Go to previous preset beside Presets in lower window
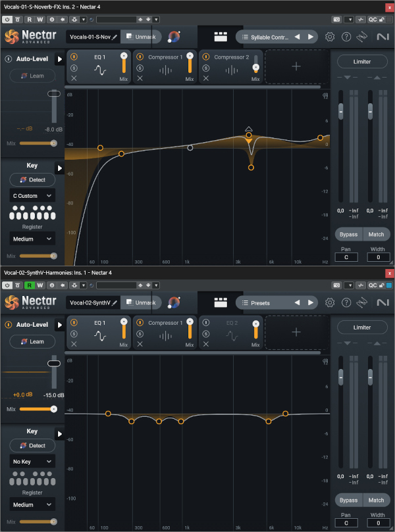Viewport: 395px width, 532px height. tap(297, 302)
